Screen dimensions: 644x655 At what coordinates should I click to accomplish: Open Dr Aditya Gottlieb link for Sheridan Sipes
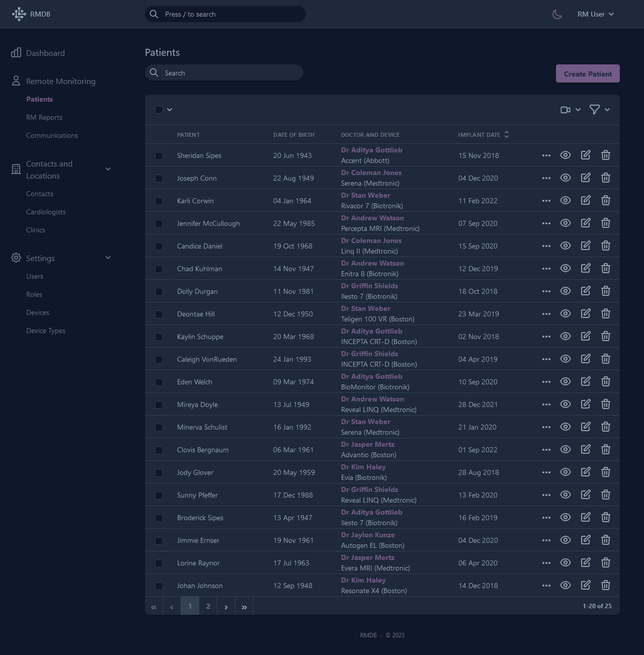point(371,150)
